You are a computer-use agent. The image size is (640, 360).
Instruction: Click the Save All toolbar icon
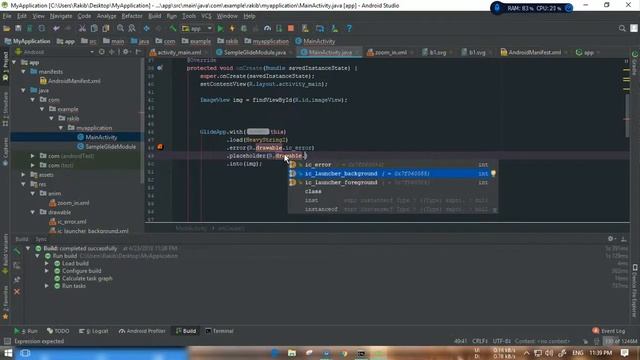point(18,29)
